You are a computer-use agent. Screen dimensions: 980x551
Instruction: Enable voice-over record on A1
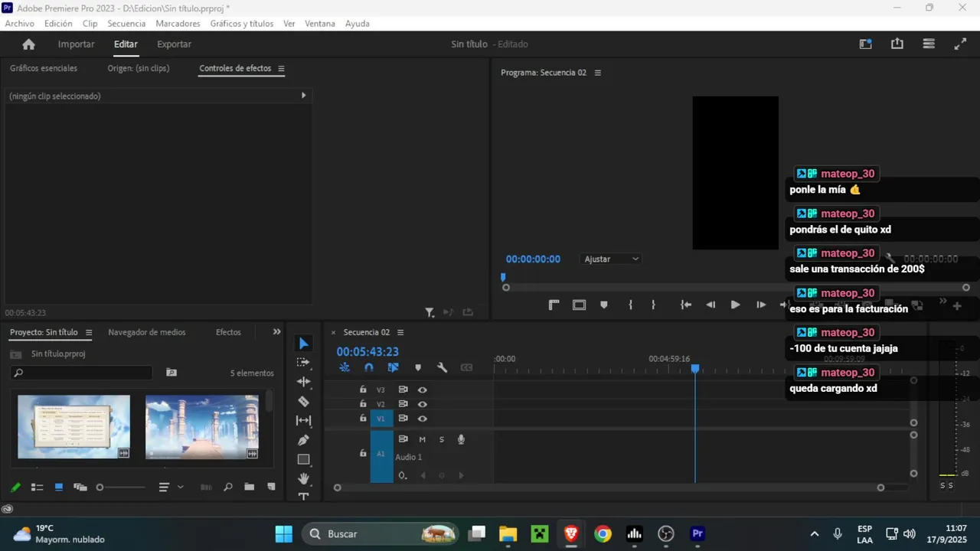[x=461, y=439]
